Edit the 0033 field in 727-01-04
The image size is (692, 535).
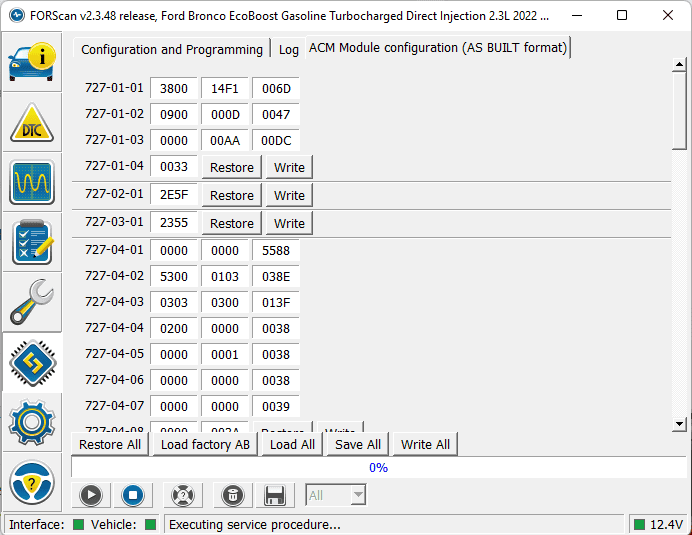pyautogui.click(x=174, y=166)
